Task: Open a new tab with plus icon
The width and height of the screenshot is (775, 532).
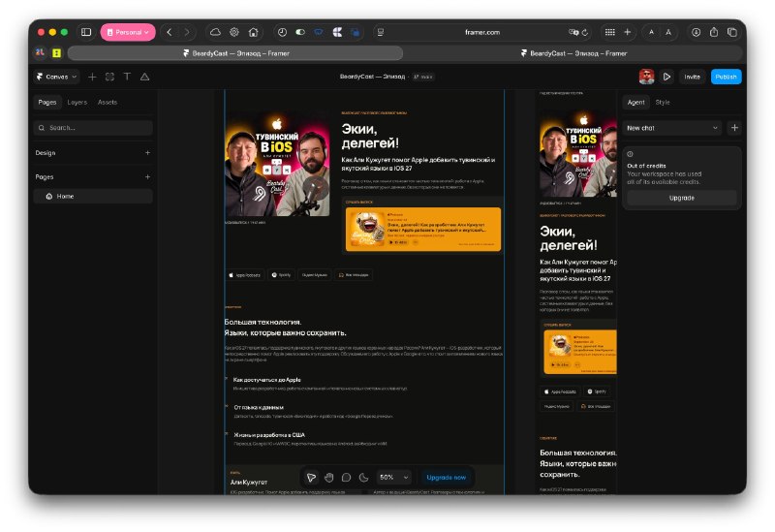Action: pyautogui.click(x=627, y=32)
